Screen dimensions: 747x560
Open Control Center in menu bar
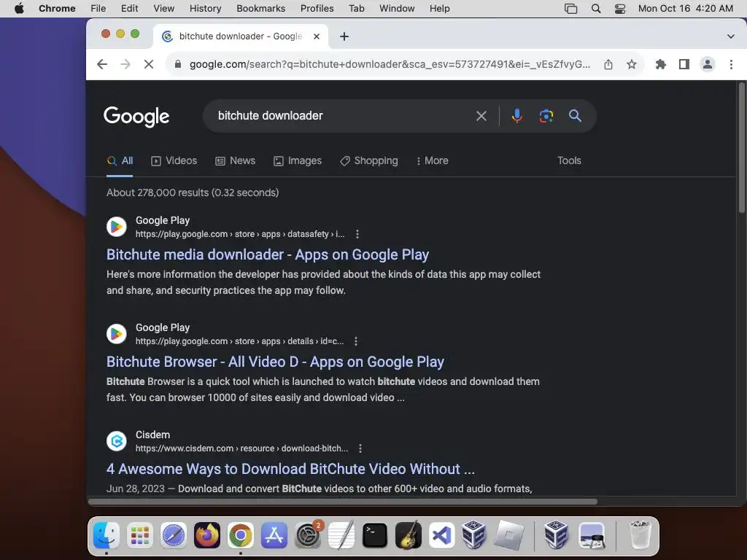[620, 9]
